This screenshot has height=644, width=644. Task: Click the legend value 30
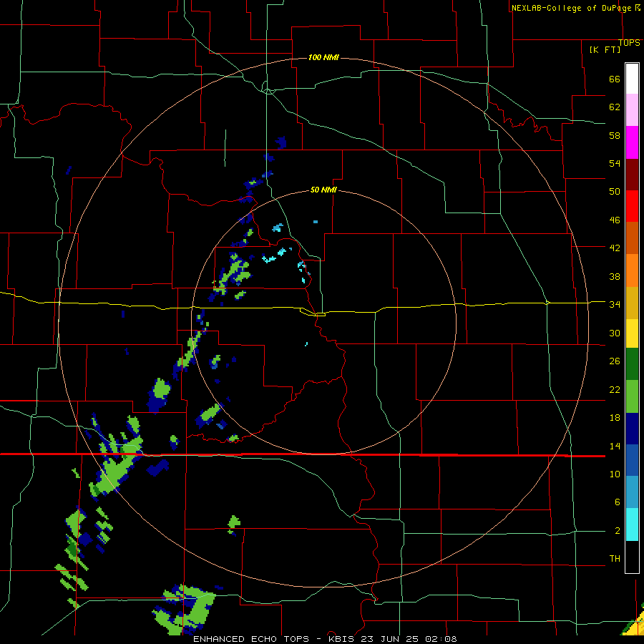[615, 333]
